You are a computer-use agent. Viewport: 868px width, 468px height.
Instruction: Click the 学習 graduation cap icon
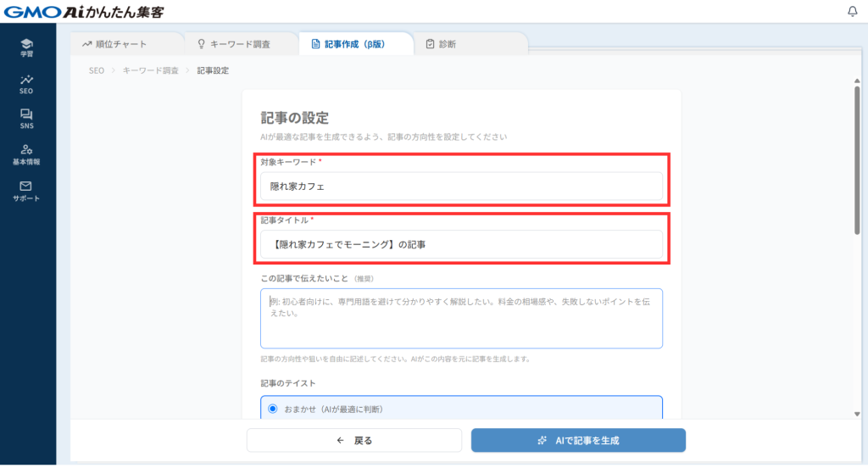pyautogui.click(x=27, y=43)
